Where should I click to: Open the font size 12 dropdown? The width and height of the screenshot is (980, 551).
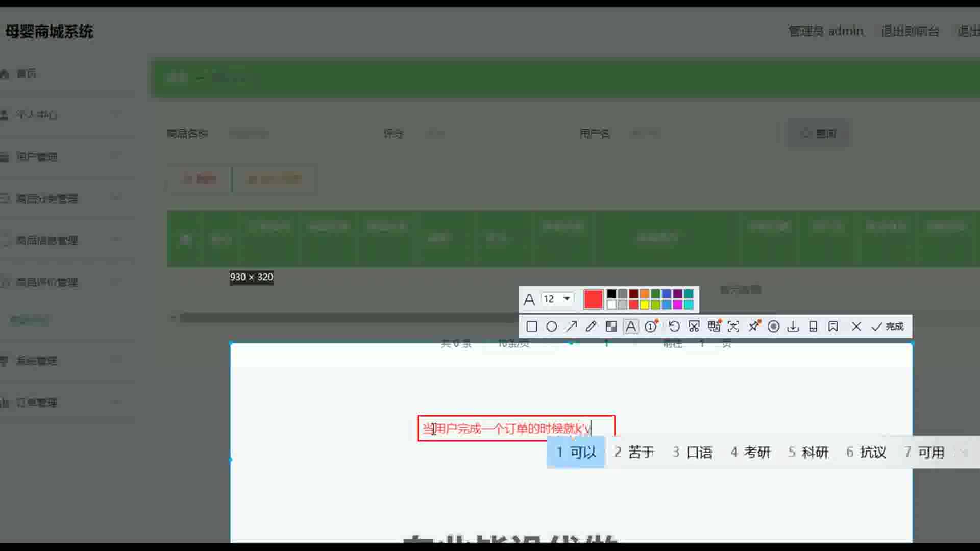coord(557,298)
